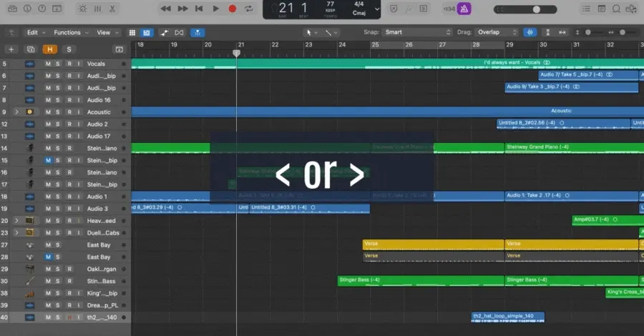
Task: Add a new track with the plus button
Action: [11, 49]
